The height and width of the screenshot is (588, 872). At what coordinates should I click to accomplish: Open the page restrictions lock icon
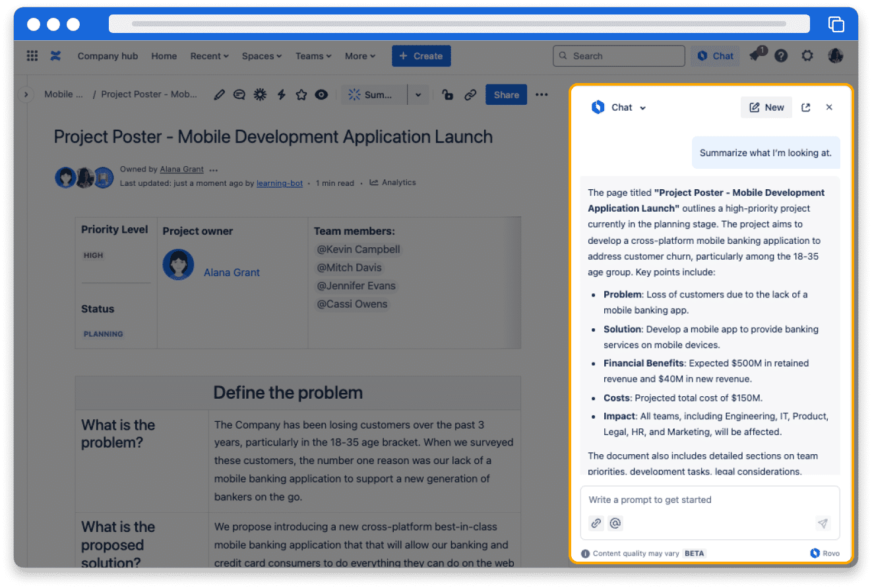448,95
